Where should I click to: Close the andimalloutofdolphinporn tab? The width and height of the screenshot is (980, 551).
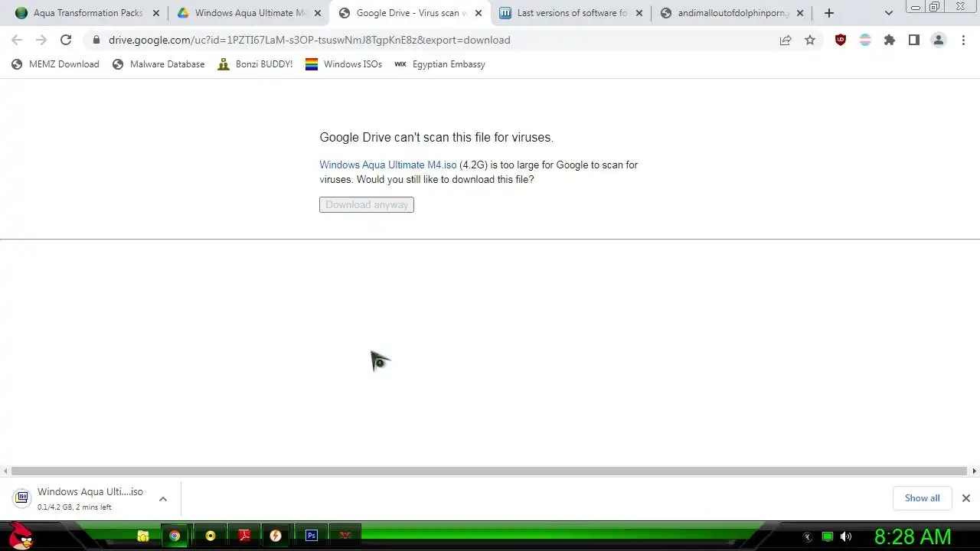[x=800, y=13]
